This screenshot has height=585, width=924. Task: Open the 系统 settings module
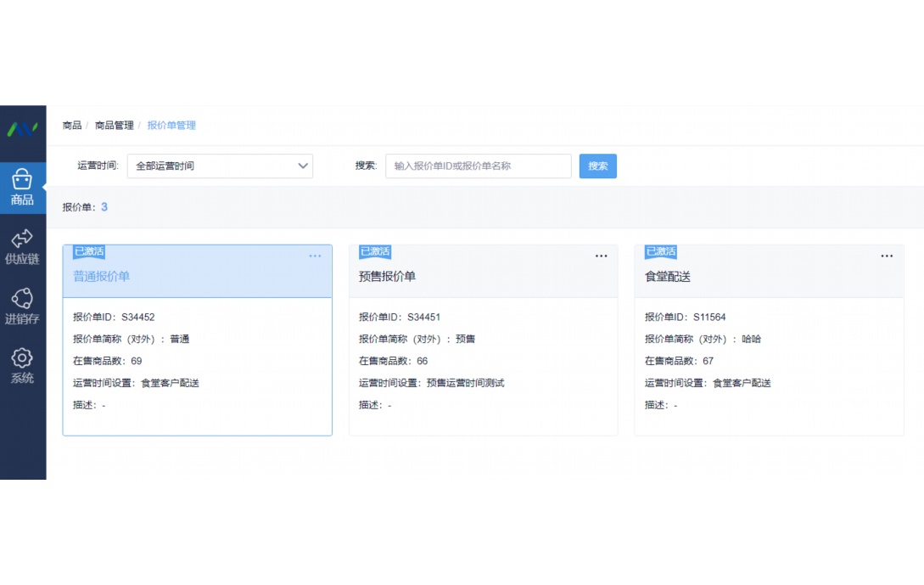22,363
